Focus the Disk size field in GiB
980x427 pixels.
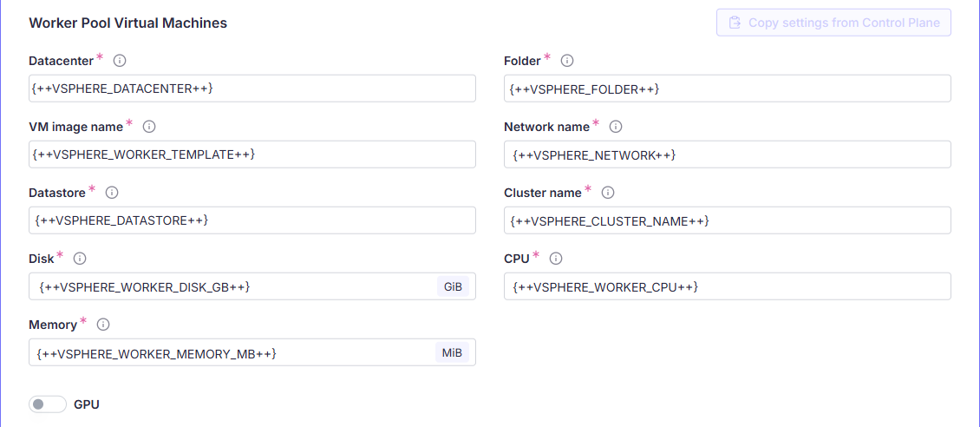pyautogui.click(x=234, y=286)
